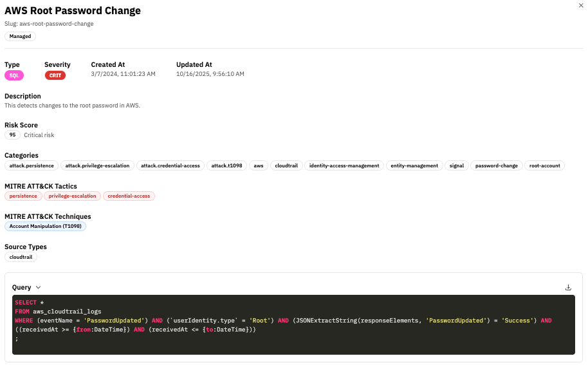Select the identity-access-management category tag
Viewport: 588px width, 365px height.
[344, 165]
